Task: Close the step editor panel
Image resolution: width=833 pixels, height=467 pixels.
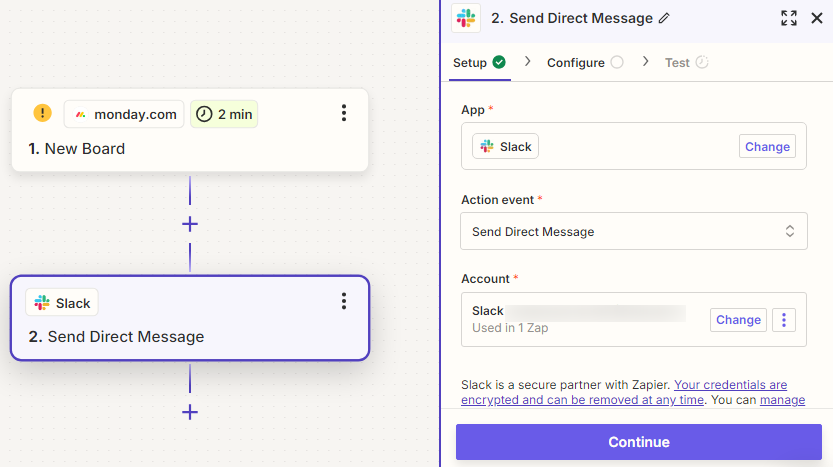Action: (x=817, y=18)
